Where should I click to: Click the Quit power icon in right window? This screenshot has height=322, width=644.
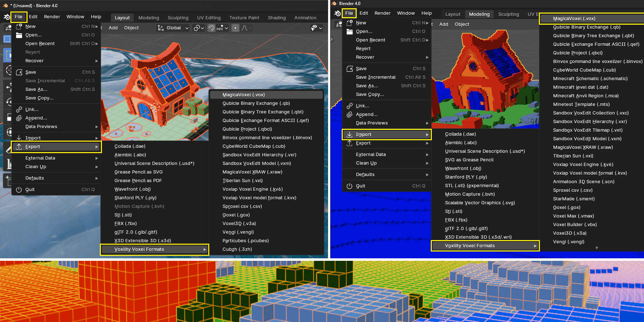[350, 186]
